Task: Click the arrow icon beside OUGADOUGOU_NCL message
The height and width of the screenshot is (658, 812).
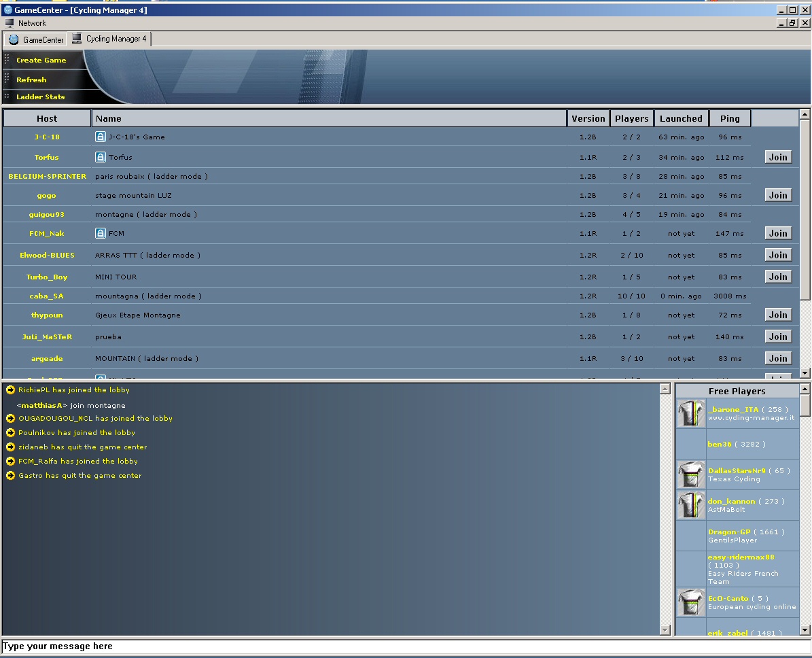Action: [10, 418]
